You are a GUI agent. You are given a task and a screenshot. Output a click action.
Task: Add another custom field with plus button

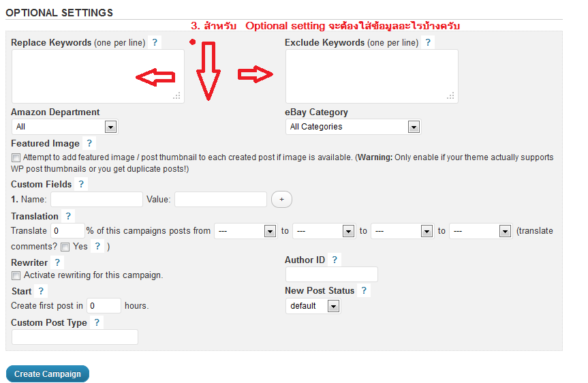pos(281,199)
